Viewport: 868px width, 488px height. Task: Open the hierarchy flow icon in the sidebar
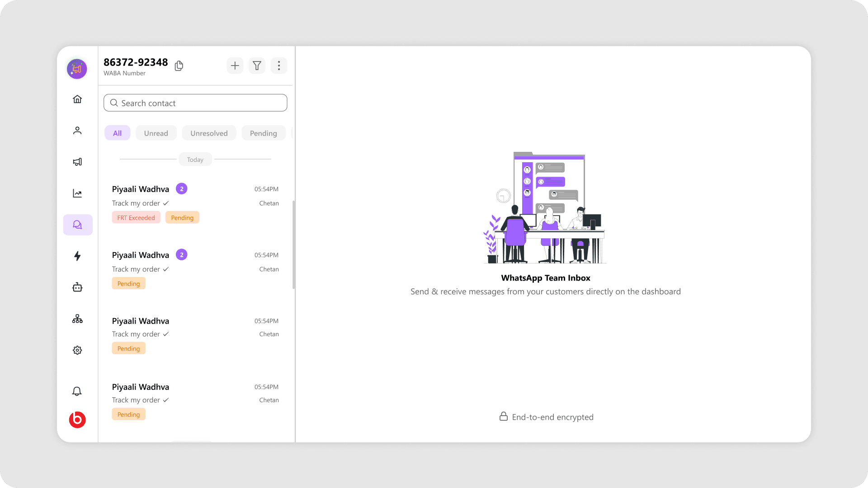point(77,319)
